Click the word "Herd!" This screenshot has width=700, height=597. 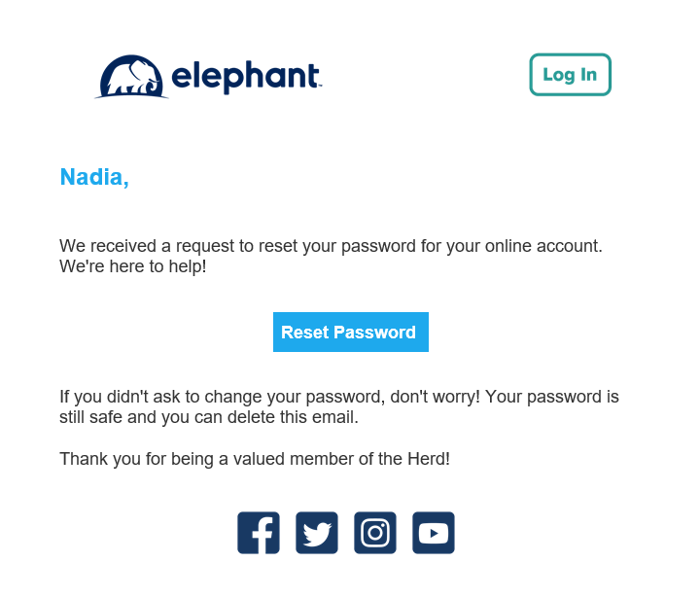click(x=429, y=459)
